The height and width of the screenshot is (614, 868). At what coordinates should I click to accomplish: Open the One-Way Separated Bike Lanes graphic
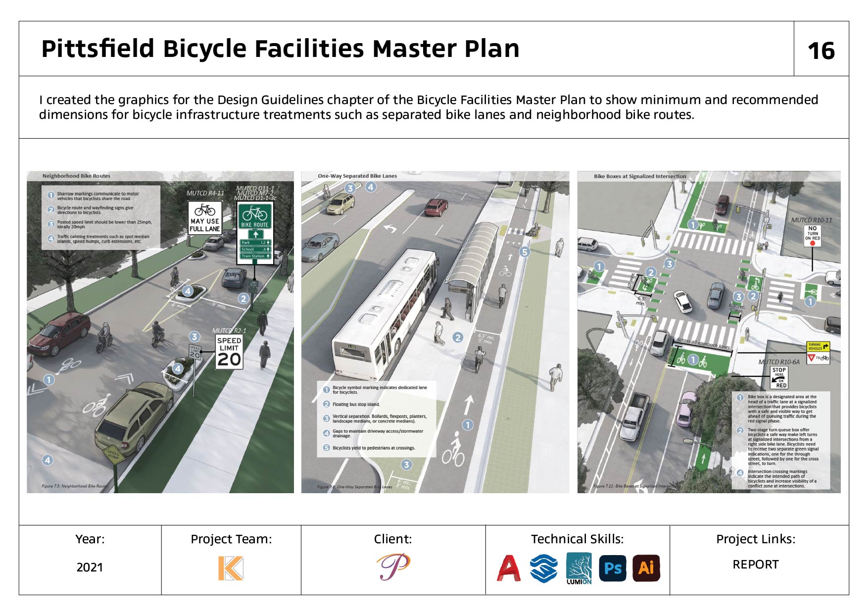tap(428, 332)
